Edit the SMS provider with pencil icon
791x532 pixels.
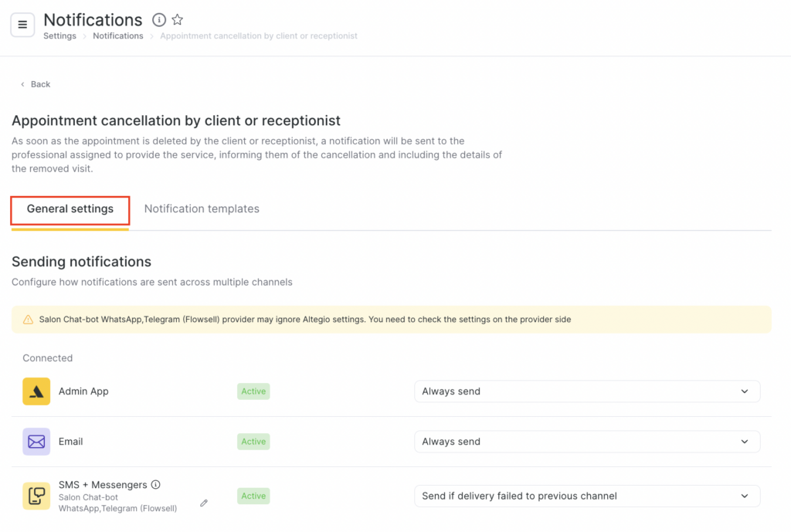(x=204, y=503)
